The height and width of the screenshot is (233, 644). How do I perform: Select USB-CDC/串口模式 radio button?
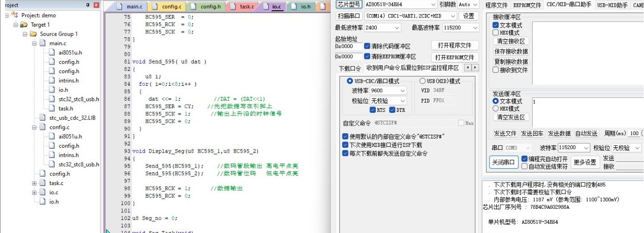pos(350,81)
